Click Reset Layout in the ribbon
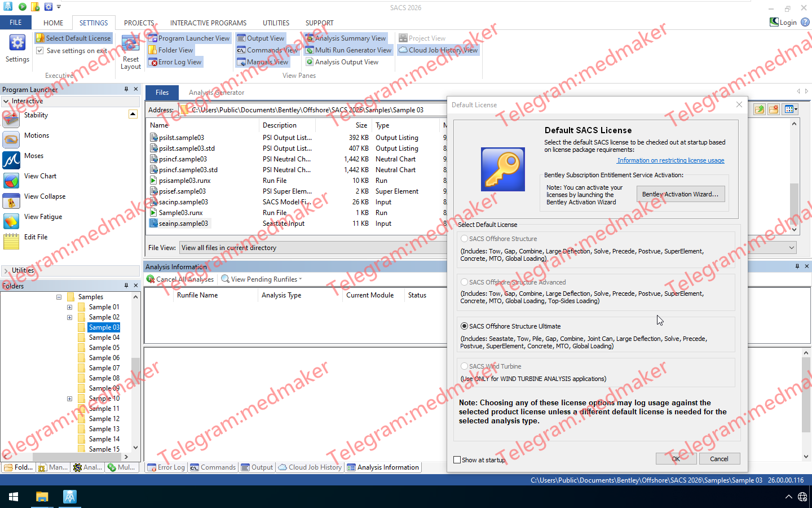812x508 pixels. point(131,52)
